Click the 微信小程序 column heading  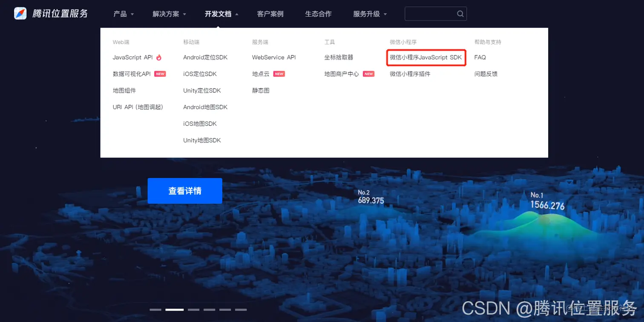[403, 42]
